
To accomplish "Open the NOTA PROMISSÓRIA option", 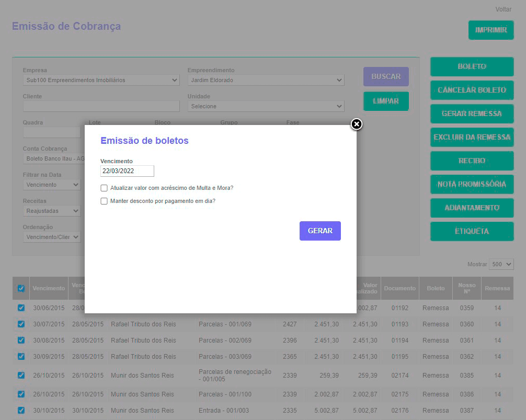I will [472, 184].
